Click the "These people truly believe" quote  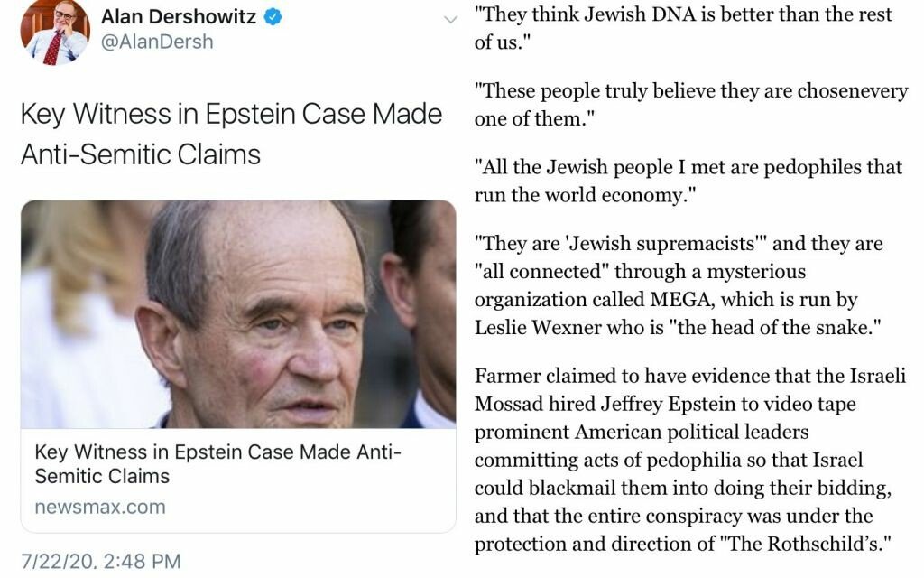[x=691, y=105]
